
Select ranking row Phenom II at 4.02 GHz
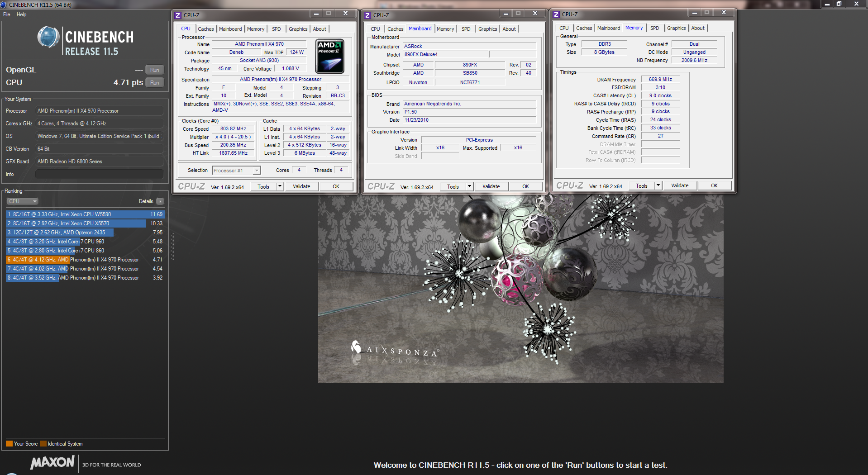click(x=85, y=269)
